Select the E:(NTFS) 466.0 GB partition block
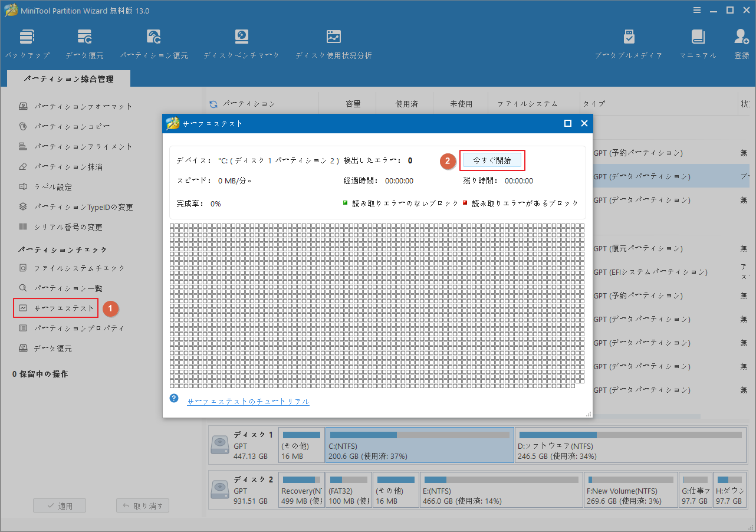The height and width of the screenshot is (532, 756). 501,488
